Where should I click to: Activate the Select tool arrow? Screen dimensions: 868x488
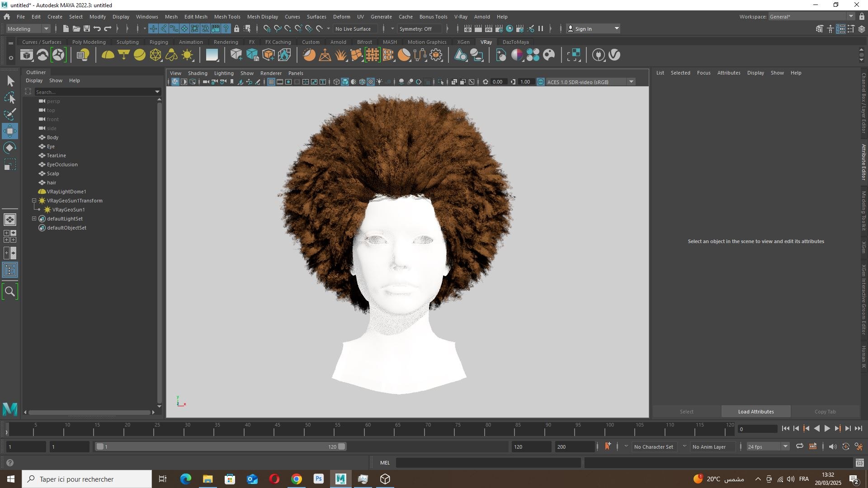pyautogui.click(x=10, y=81)
